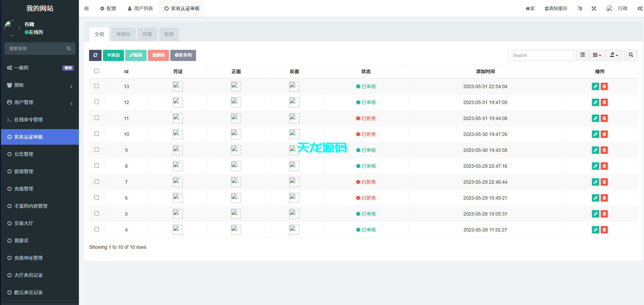The image size is (644, 305).
Task: Click the magnifier search icon beside the Search box
Action: [x=630, y=55]
